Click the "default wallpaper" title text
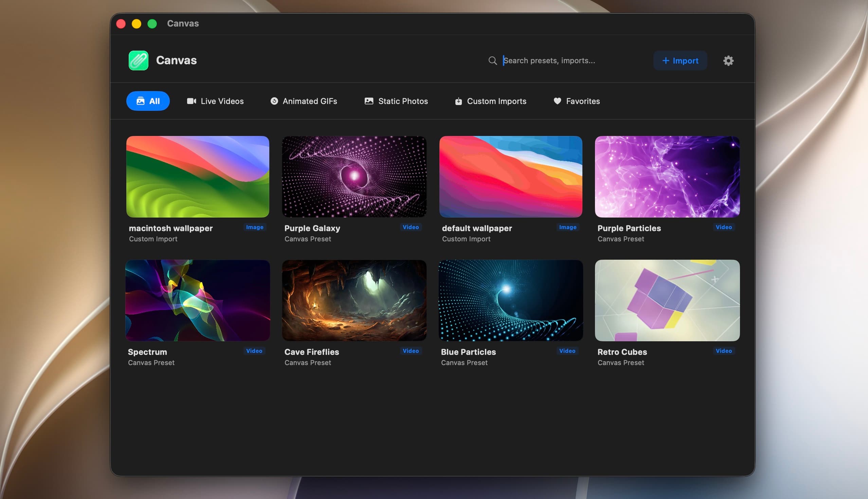Viewport: 868px width, 499px height. coord(477,228)
